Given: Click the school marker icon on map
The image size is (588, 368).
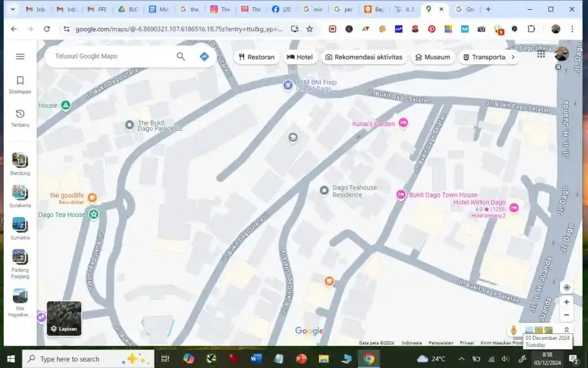Looking at the screenshot, I should coord(293,137).
